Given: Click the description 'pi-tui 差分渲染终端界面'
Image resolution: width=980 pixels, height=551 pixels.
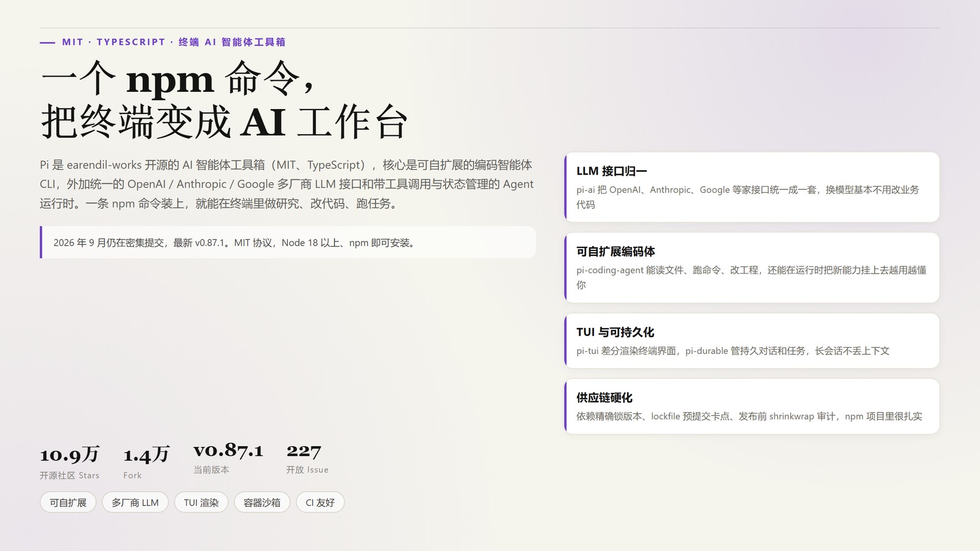Looking at the screenshot, I should point(733,351).
